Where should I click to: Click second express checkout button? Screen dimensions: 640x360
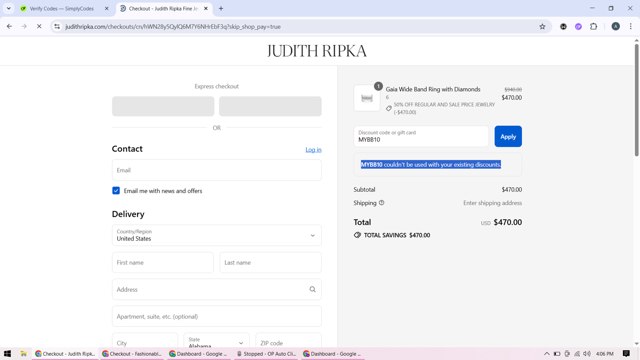coord(270,106)
